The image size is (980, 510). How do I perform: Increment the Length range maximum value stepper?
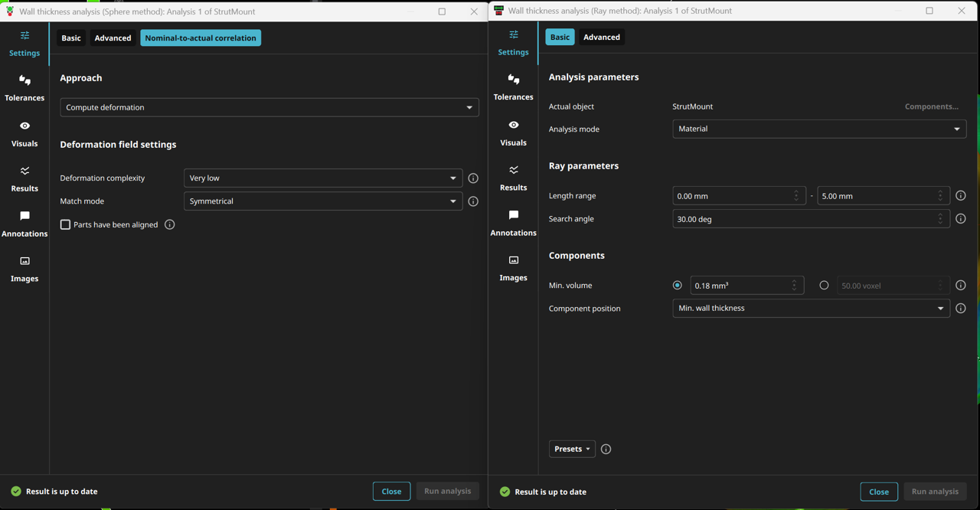click(940, 192)
